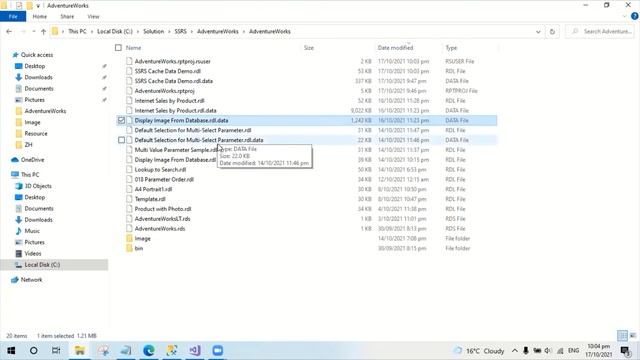Screen dimensions: 640x360
Task: Go up one folder level
Action: click(43, 31)
